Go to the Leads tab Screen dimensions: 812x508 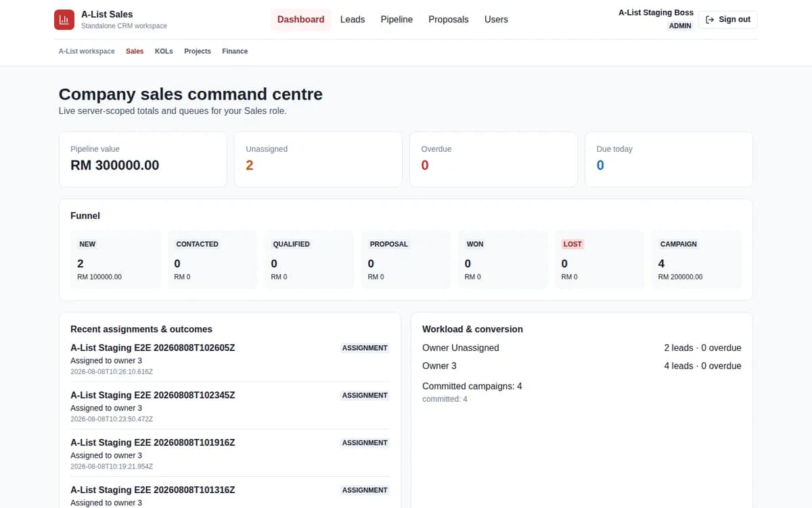point(353,20)
